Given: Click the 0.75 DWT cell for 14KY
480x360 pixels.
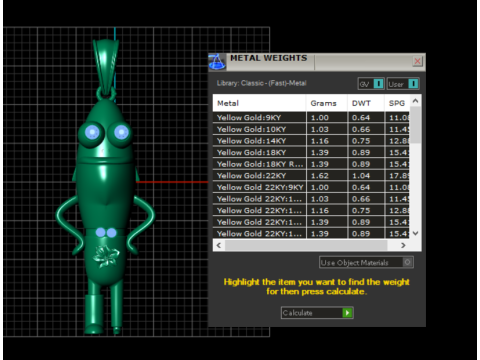Looking at the screenshot, I should point(366,141).
